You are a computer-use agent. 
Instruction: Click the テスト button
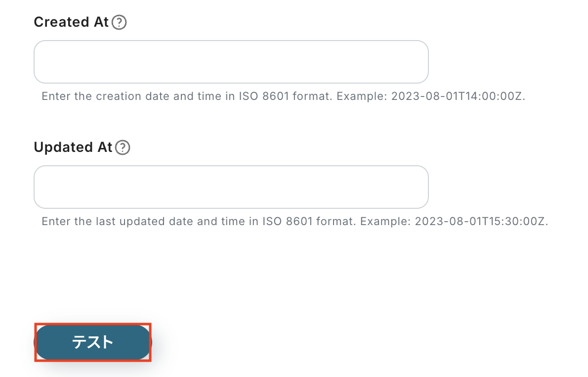[x=93, y=342]
